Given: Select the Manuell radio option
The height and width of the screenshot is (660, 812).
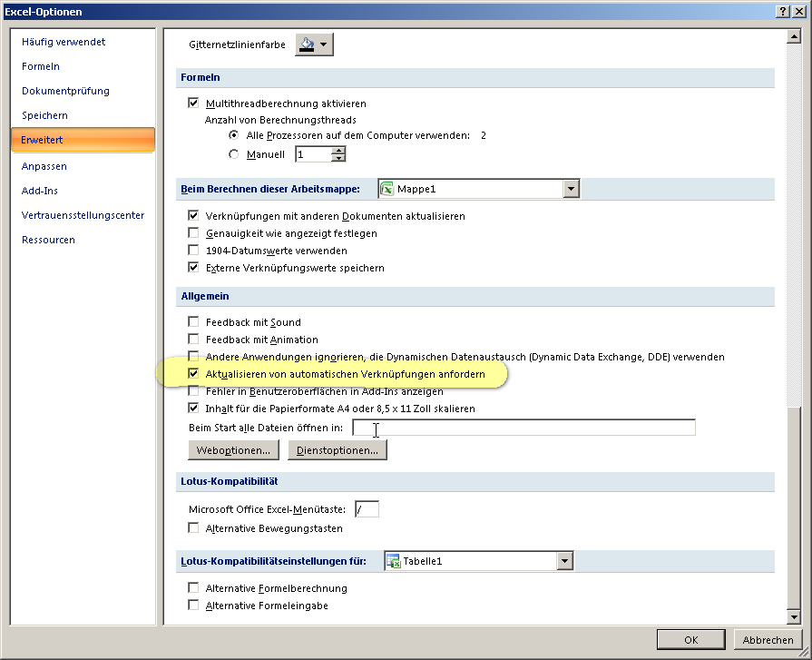Looking at the screenshot, I should (x=234, y=154).
